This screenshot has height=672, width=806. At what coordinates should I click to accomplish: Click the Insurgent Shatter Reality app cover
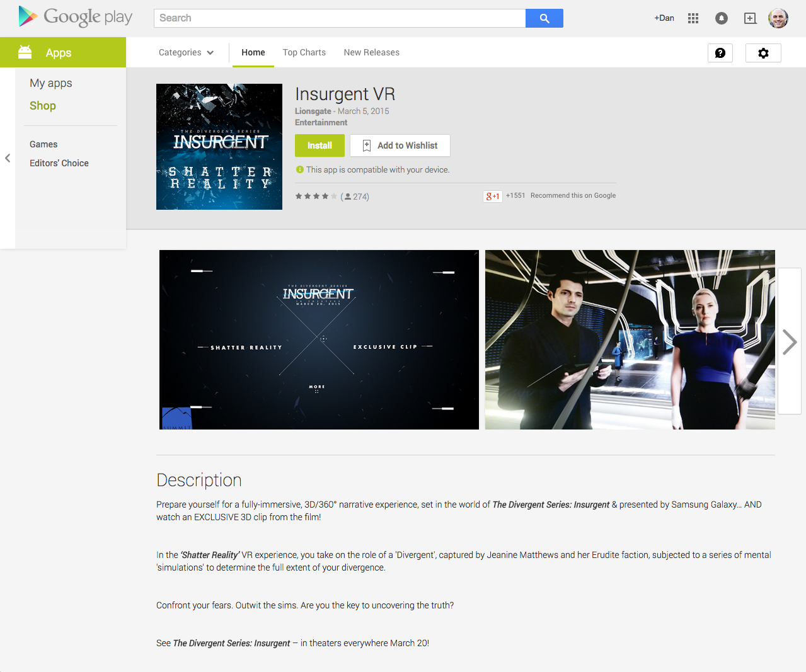pyautogui.click(x=219, y=147)
